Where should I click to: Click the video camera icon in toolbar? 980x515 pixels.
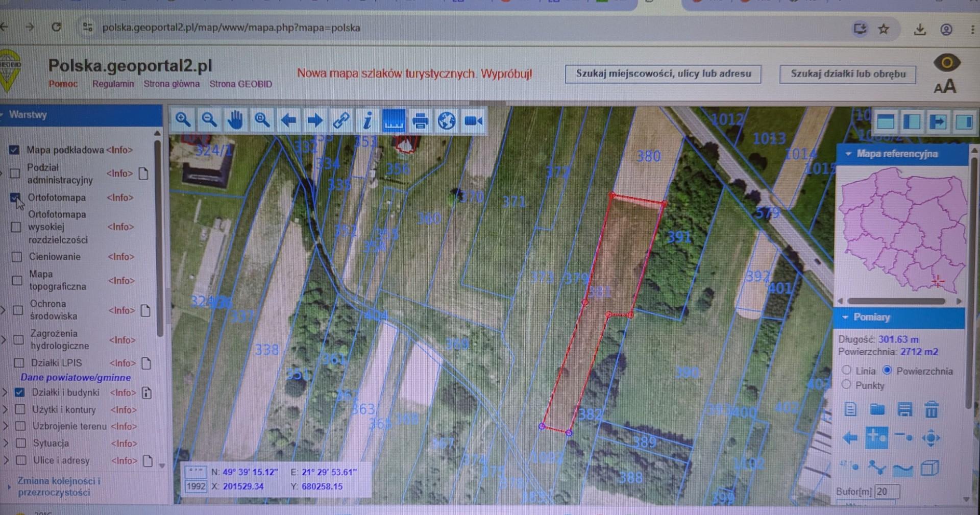[x=473, y=121]
